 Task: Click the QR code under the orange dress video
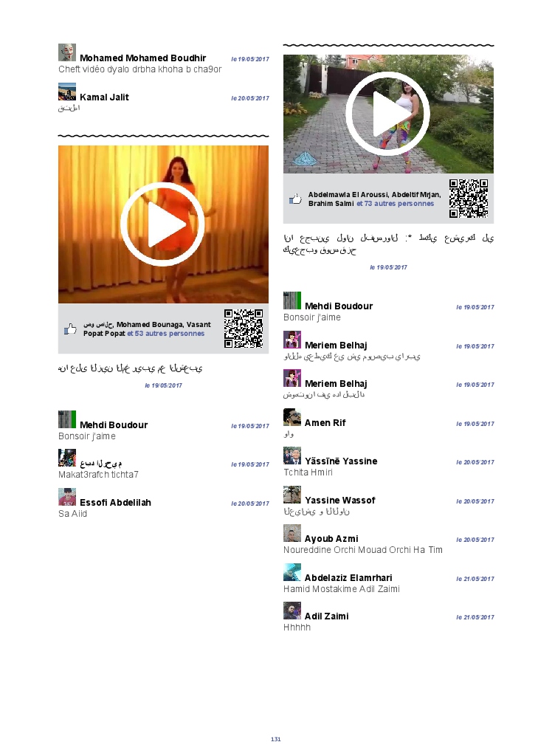[244, 329]
